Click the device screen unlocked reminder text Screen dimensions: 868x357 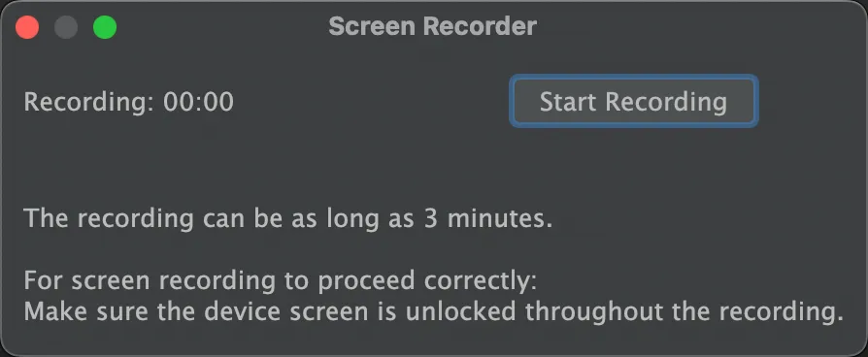(433, 311)
